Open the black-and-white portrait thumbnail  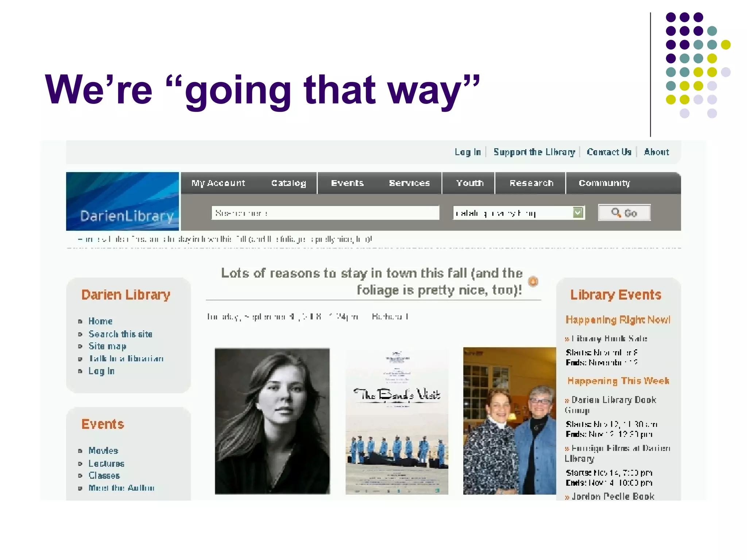coord(272,421)
